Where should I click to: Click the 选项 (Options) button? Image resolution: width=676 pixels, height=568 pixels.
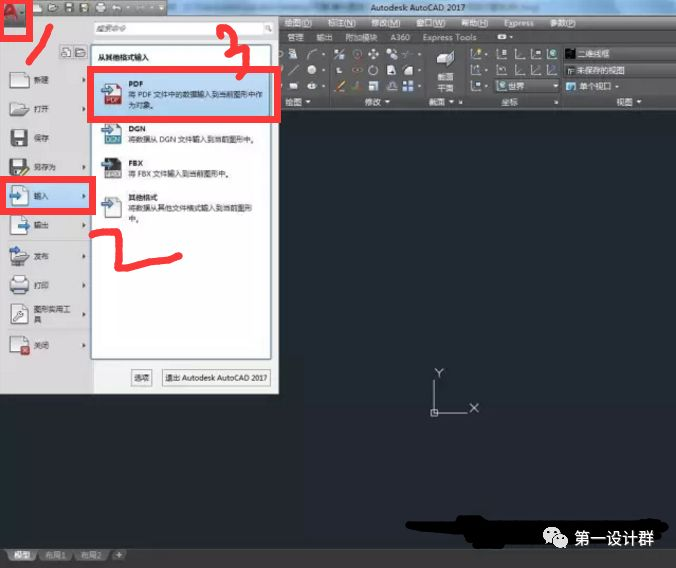point(142,377)
